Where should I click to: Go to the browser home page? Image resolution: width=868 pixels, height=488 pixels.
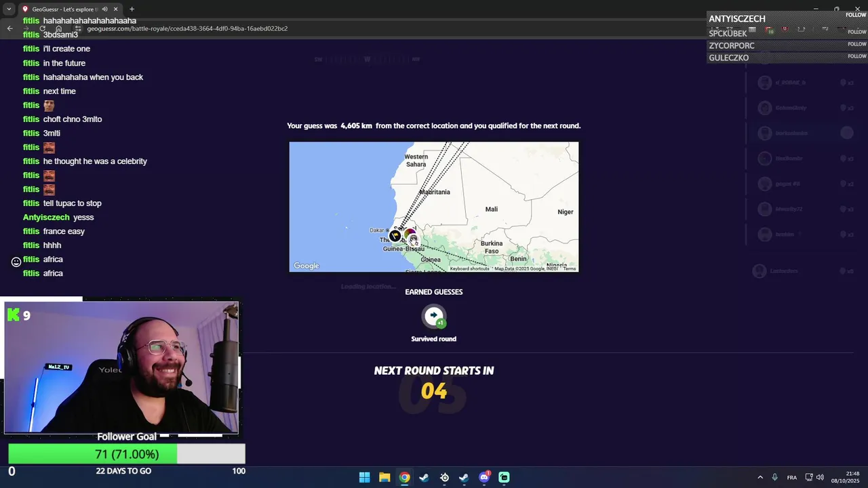point(58,28)
